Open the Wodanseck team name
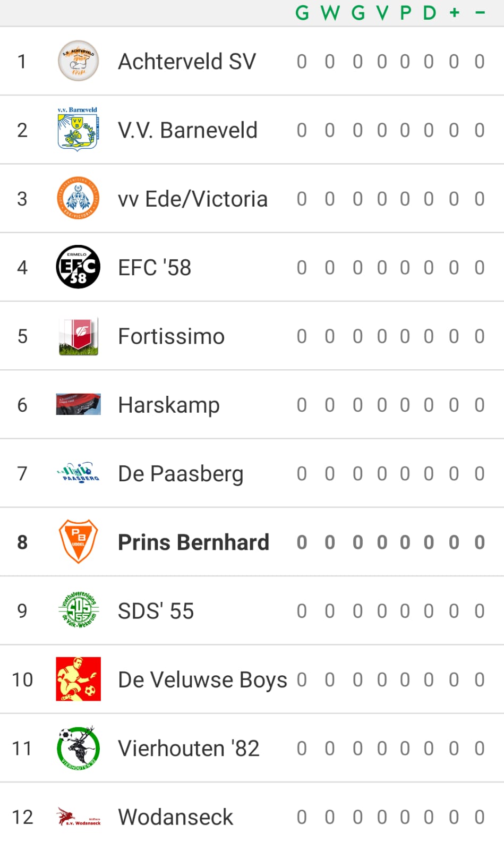This screenshot has width=504, height=850. pyautogui.click(x=175, y=817)
